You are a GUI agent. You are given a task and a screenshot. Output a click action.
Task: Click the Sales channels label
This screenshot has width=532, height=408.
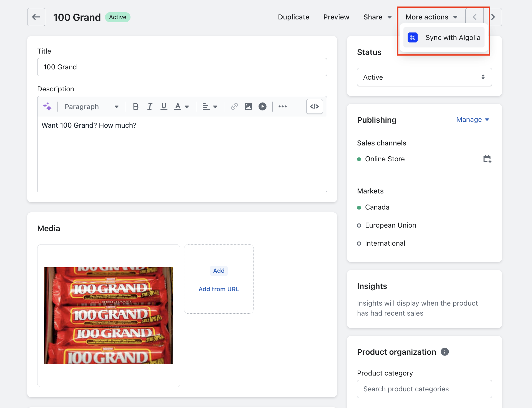382,143
